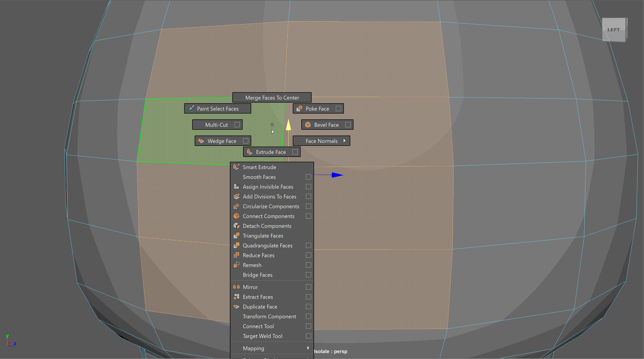Click the Wedge Face icon
The image size is (644, 359).
pyautogui.click(x=201, y=141)
